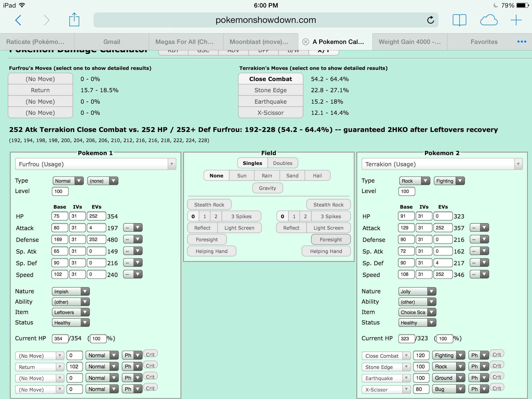Close the A Pokemon Cal... tab
This screenshot has height=399, width=532.
pos(306,42)
